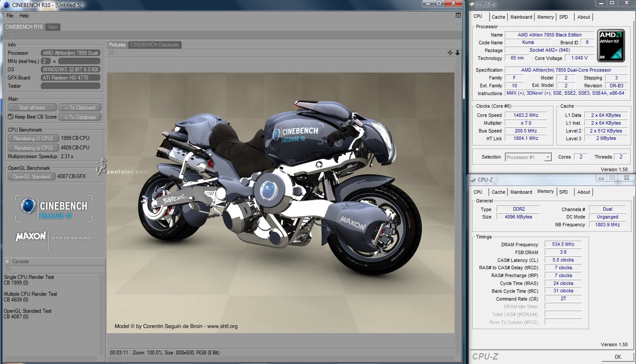Viewport: 636px width, 364px height.
Task: Run the Rendering (x CPU) benchmark
Action: pos(33,148)
